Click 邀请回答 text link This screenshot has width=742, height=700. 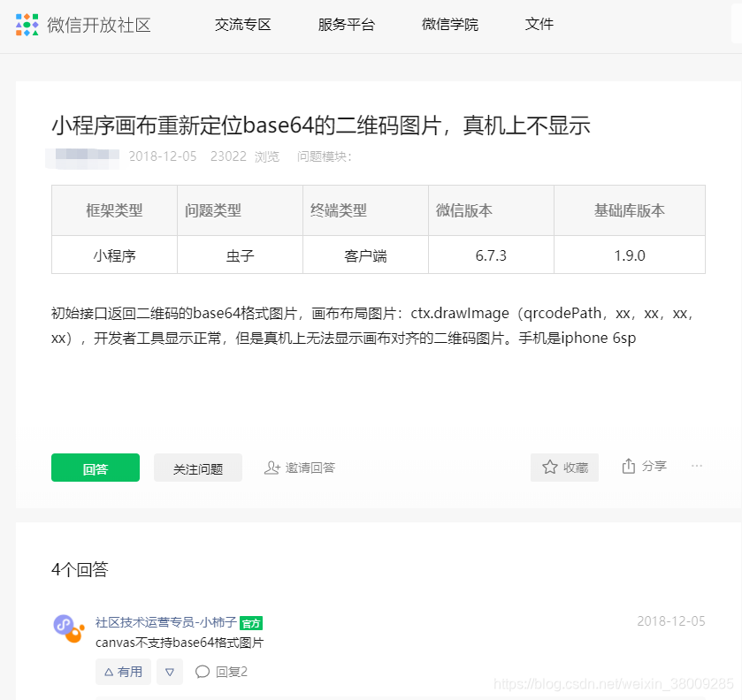[310, 468]
